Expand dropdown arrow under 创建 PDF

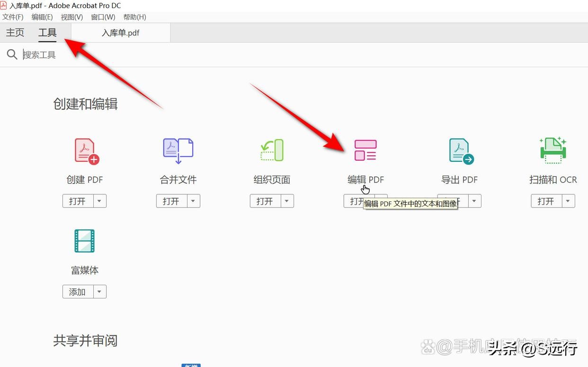coord(99,201)
